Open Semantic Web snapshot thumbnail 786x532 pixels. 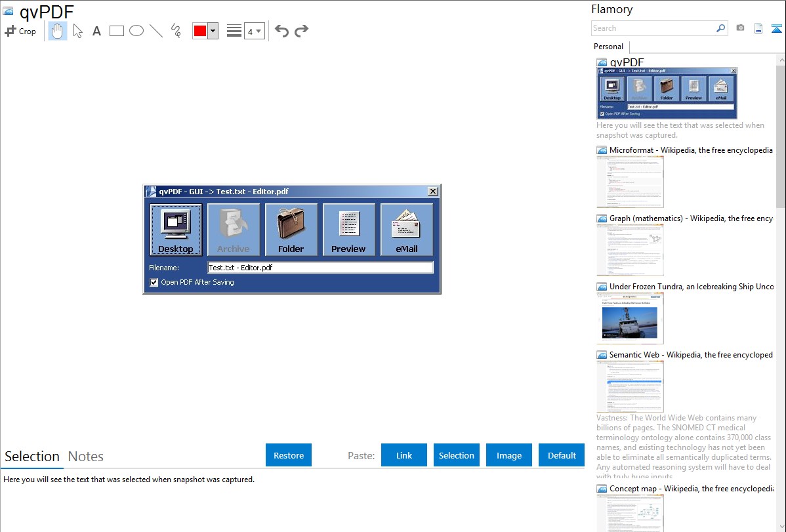(630, 386)
